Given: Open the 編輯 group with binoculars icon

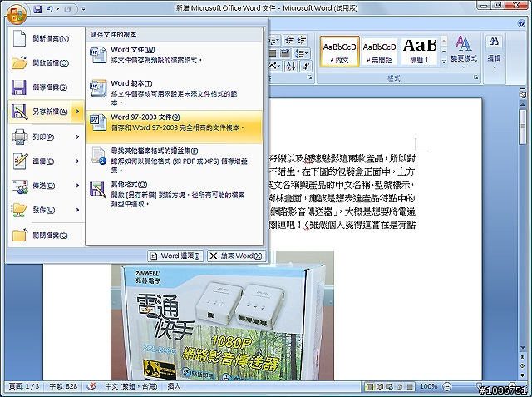Looking at the screenshot, I should tap(494, 52).
